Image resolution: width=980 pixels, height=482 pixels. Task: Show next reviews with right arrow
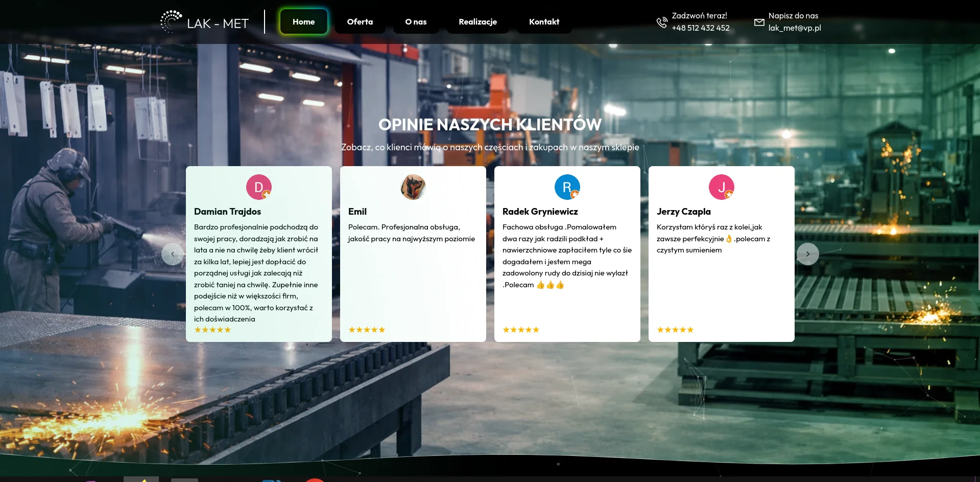point(807,254)
